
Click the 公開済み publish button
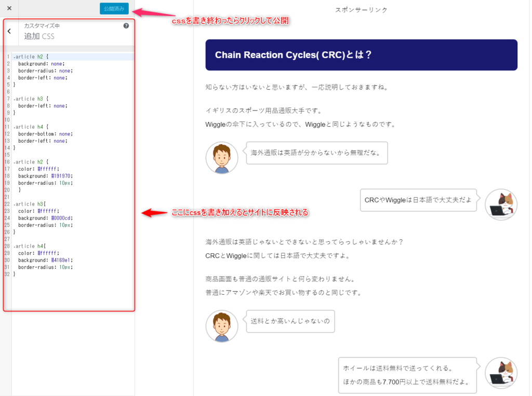coord(114,8)
